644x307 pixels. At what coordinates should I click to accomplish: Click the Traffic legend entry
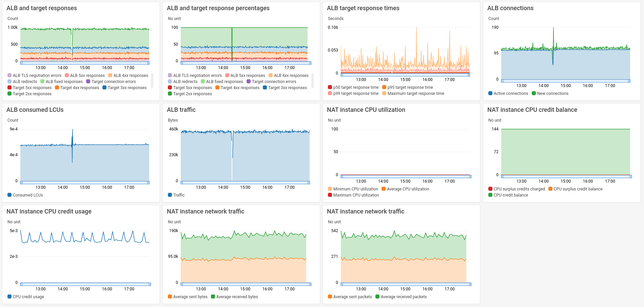pyautogui.click(x=176, y=195)
